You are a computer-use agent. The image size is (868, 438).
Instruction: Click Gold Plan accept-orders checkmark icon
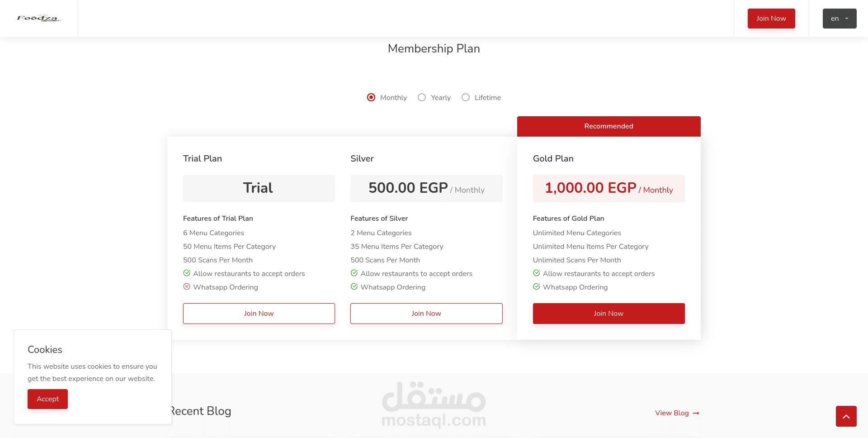point(537,273)
